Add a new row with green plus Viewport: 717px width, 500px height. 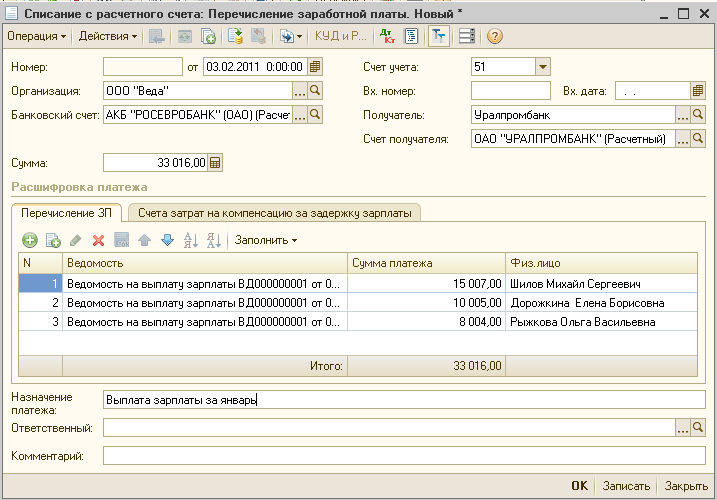click(x=30, y=240)
